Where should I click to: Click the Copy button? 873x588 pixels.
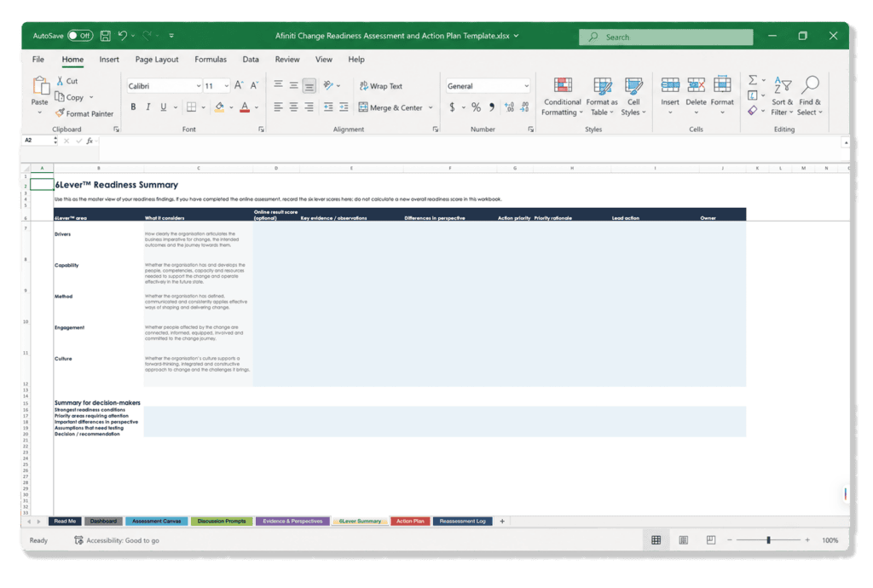[70, 97]
